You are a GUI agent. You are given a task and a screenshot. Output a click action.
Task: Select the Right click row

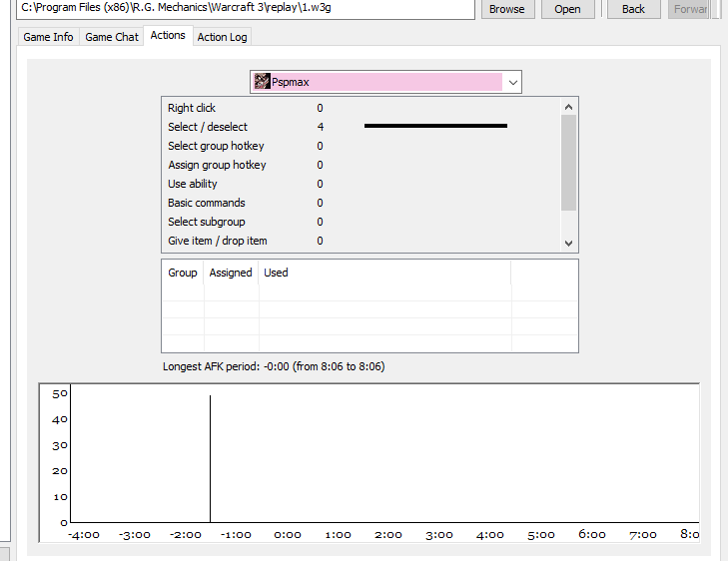[361, 108]
